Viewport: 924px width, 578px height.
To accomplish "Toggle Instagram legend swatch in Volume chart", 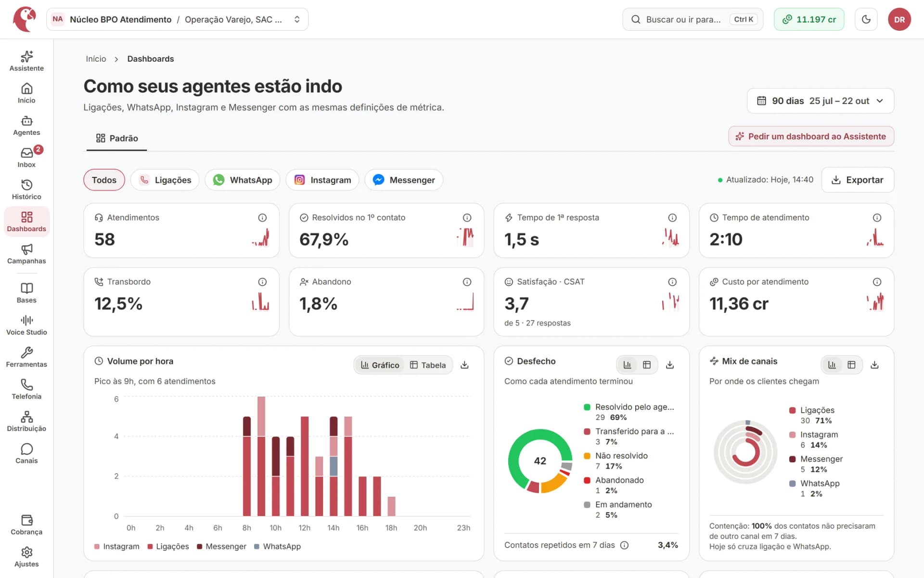I will tap(97, 547).
